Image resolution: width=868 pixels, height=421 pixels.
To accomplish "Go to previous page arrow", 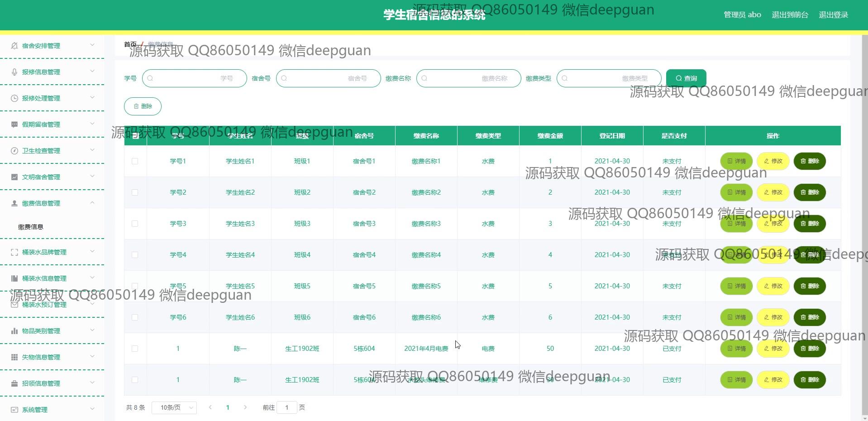I will pyautogui.click(x=210, y=407).
